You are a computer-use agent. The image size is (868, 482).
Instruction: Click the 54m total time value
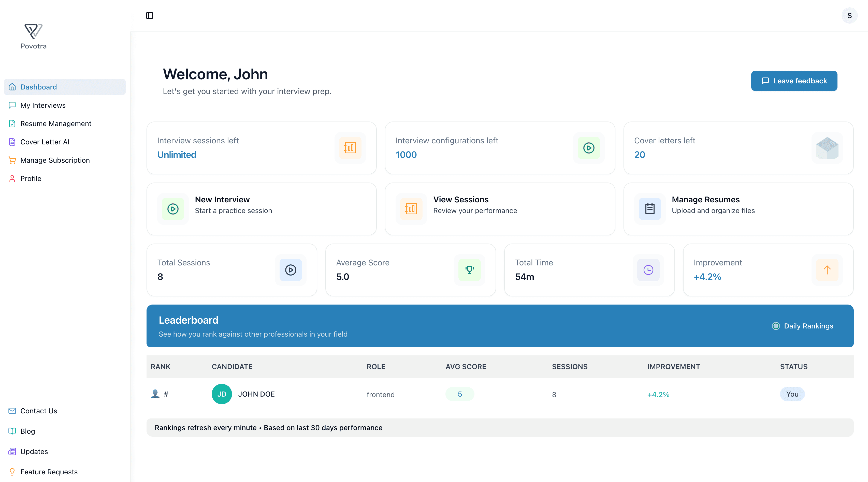(x=524, y=277)
